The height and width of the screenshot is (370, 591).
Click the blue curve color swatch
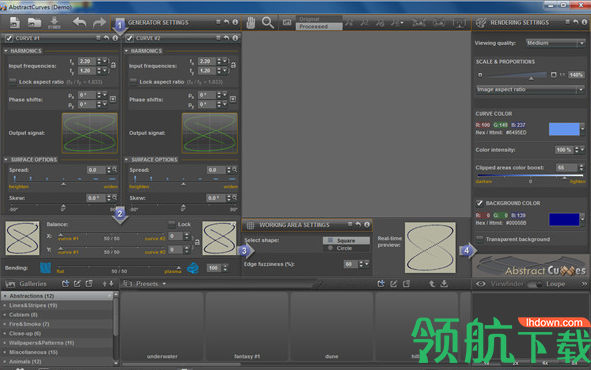(x=564, y=129)
